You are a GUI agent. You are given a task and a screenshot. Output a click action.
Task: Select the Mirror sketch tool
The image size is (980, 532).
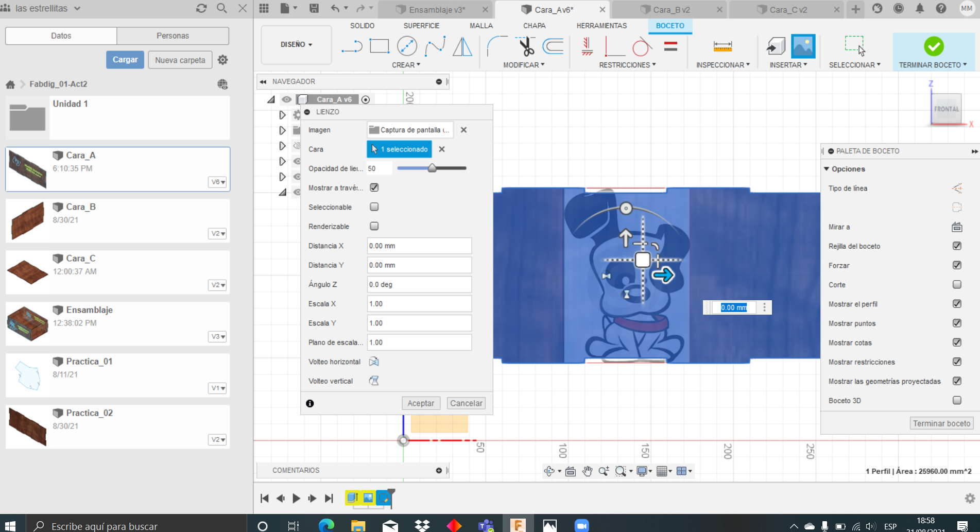462,46
